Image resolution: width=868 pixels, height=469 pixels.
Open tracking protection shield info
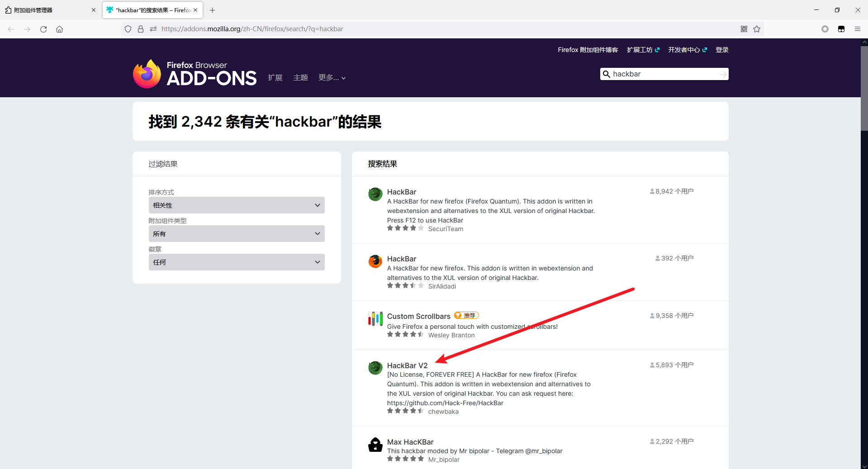click(x=128, y=29)
